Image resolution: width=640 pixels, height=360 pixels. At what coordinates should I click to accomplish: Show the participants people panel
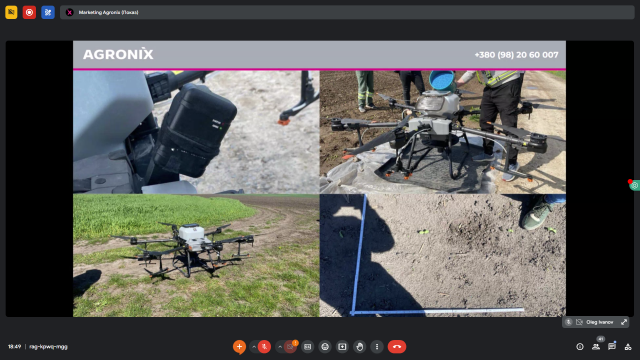click(596, 347)
